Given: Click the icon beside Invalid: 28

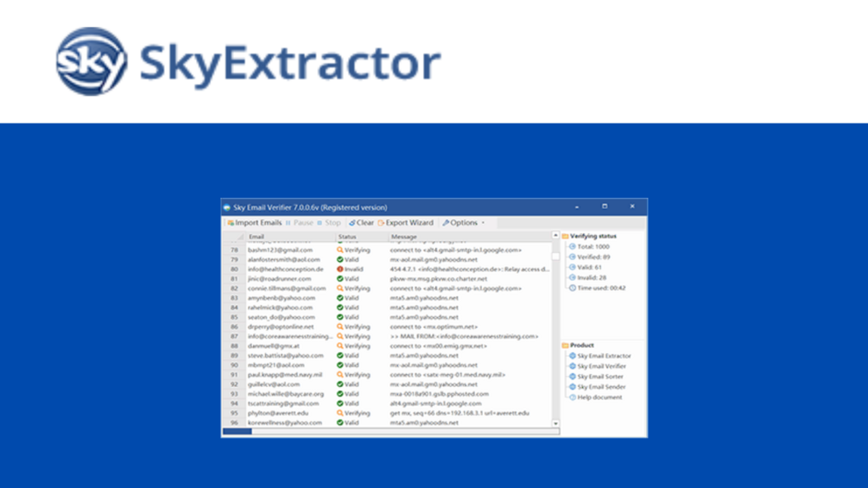Looking at the screenshot, I should (573, 278).
